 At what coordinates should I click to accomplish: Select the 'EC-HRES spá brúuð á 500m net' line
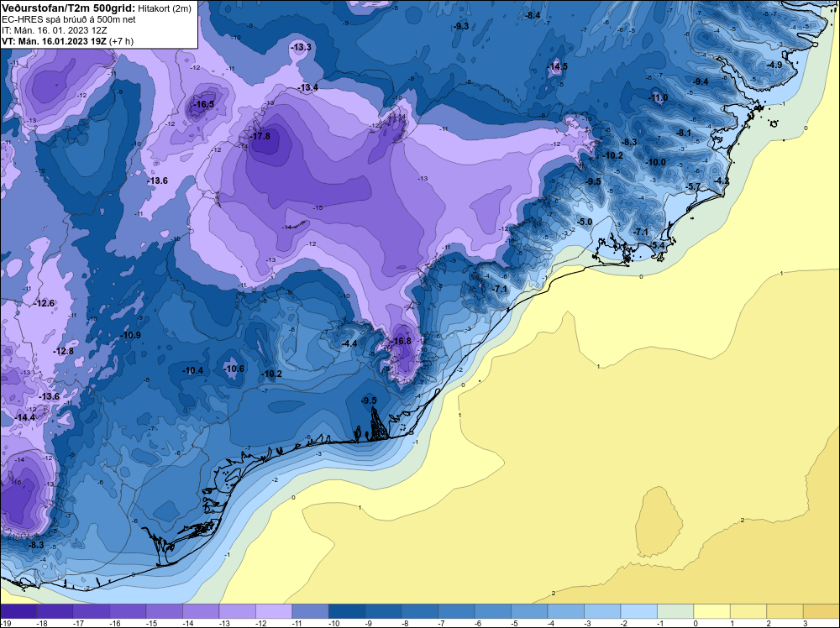click(x=69, y=19)
